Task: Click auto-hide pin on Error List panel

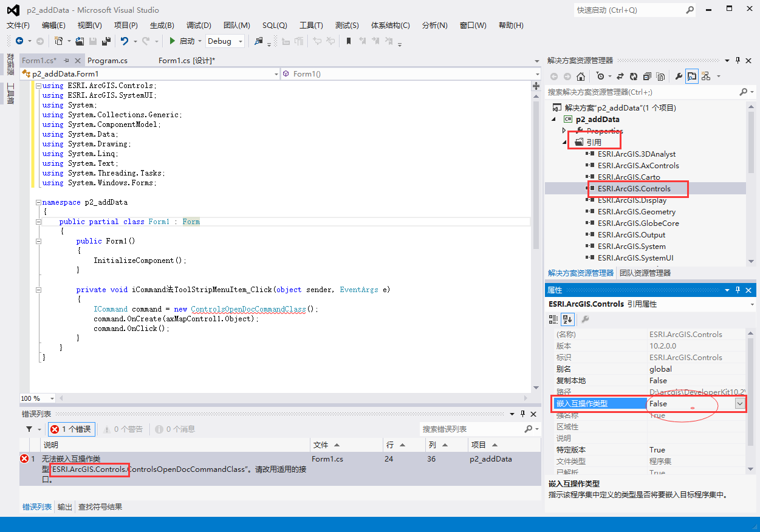Action: pos(522,414)
